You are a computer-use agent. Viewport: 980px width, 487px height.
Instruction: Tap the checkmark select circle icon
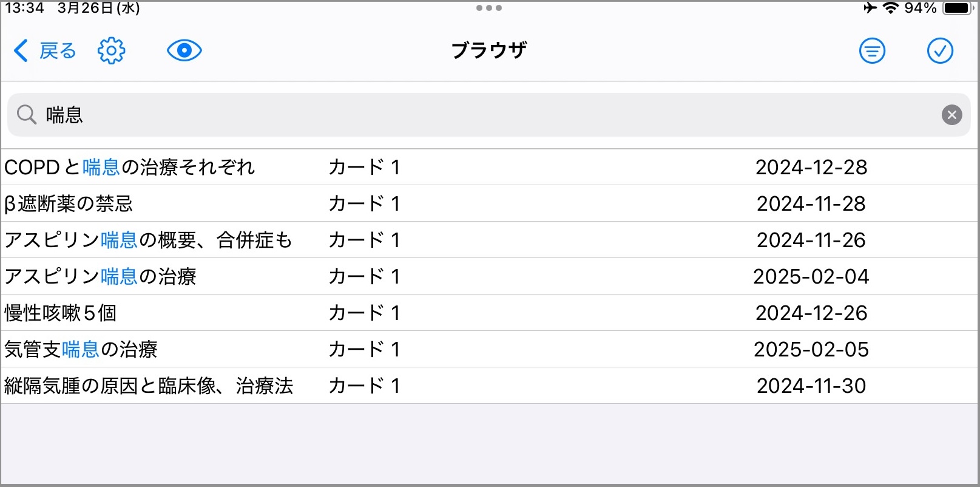click(940, 51)
